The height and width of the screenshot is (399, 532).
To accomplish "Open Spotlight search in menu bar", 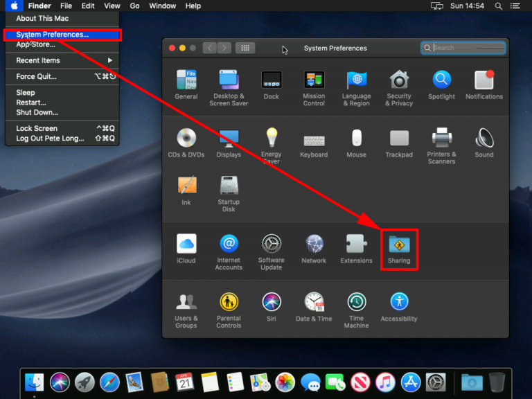I will [499, 6].
